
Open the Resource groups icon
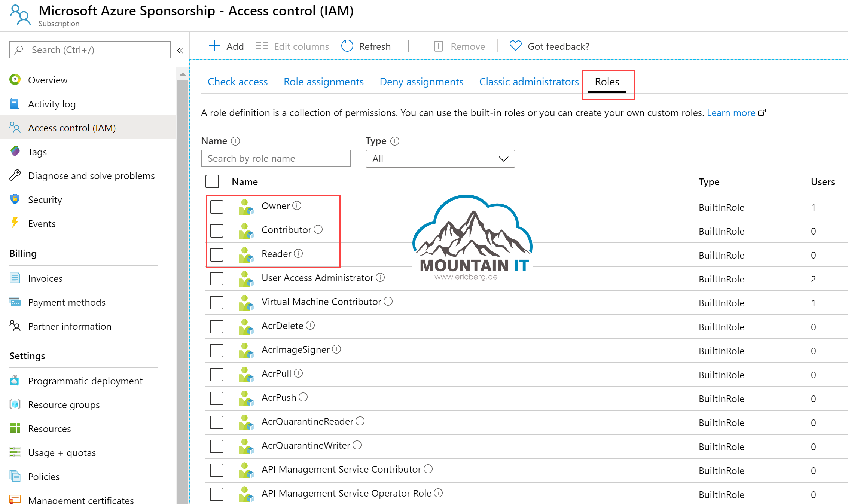pyautogui.click(x=15, y=404)
